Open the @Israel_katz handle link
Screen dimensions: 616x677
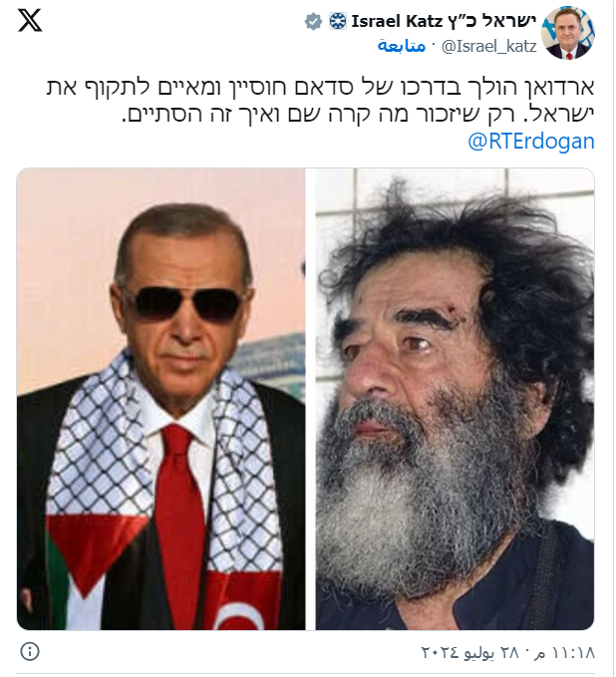(489, 46)
